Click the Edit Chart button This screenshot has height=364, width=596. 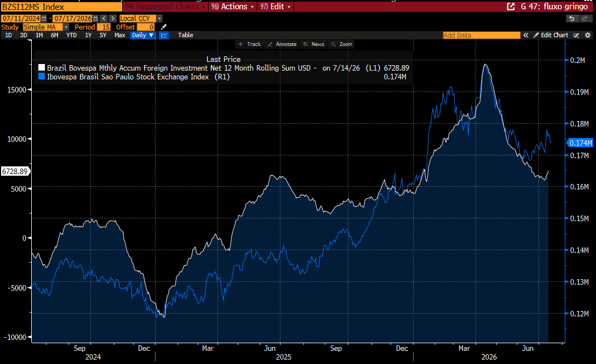(551, 35)
